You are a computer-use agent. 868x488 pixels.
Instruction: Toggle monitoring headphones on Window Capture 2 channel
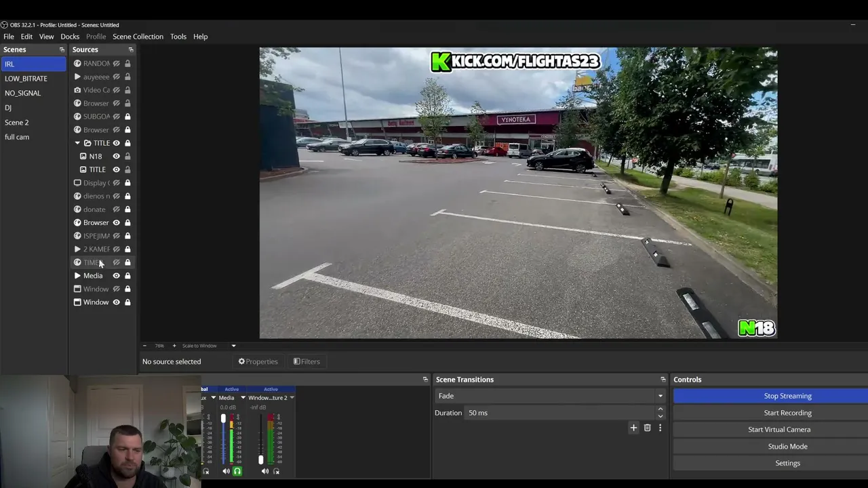coord(276,471)
